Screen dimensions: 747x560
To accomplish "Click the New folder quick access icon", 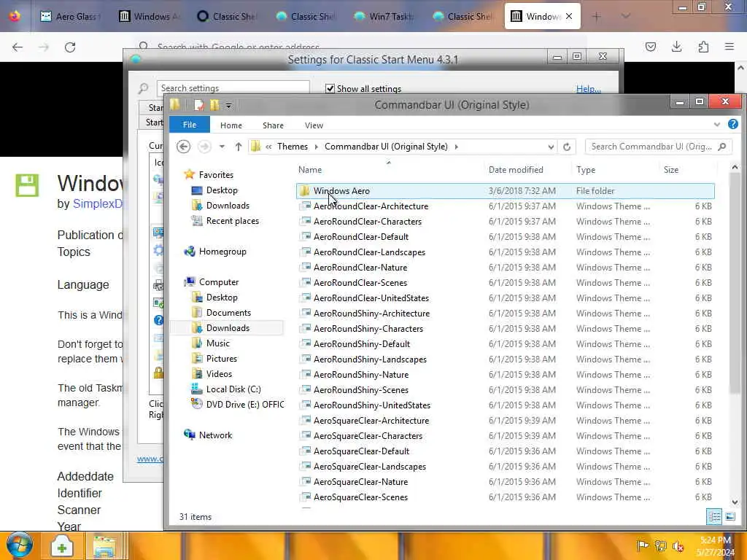I will (x=214, y=105).
